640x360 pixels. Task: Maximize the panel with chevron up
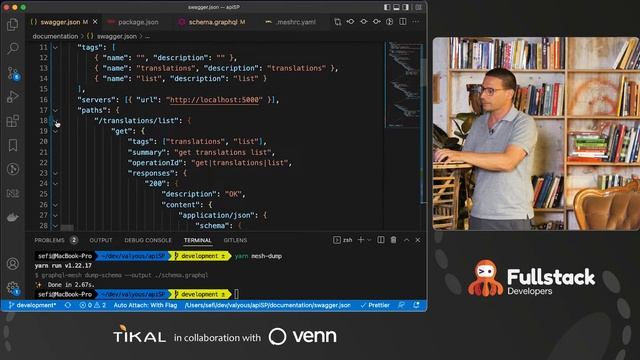[407, 240]
